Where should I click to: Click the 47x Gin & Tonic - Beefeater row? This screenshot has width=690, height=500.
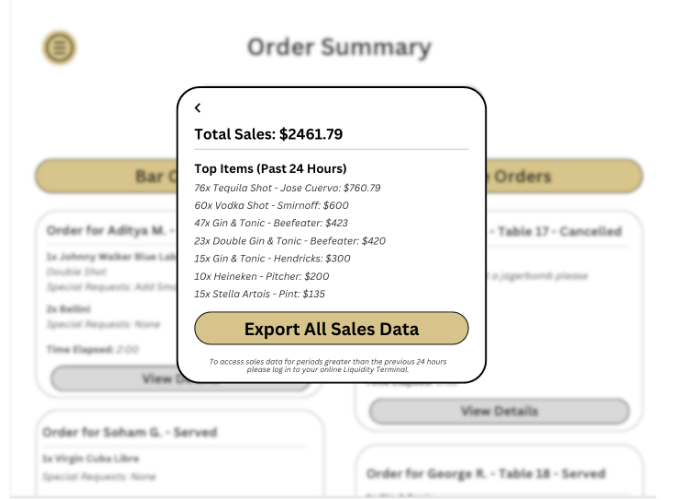tap(271, 223)
